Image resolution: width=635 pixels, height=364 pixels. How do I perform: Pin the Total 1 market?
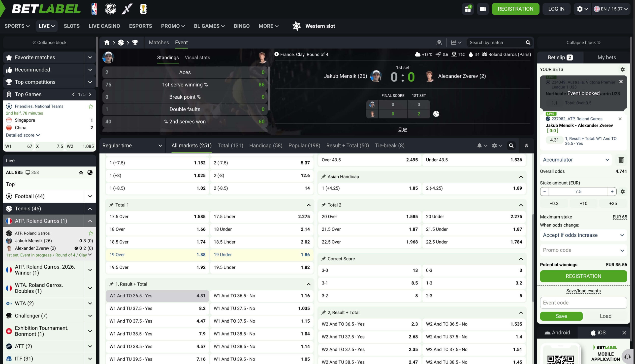[x=111, y=205]
